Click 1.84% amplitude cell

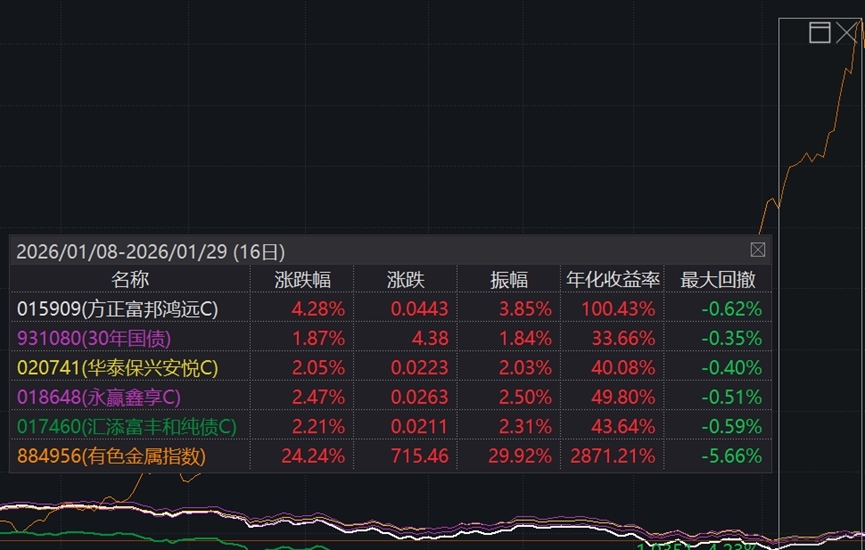click(525, 338)
